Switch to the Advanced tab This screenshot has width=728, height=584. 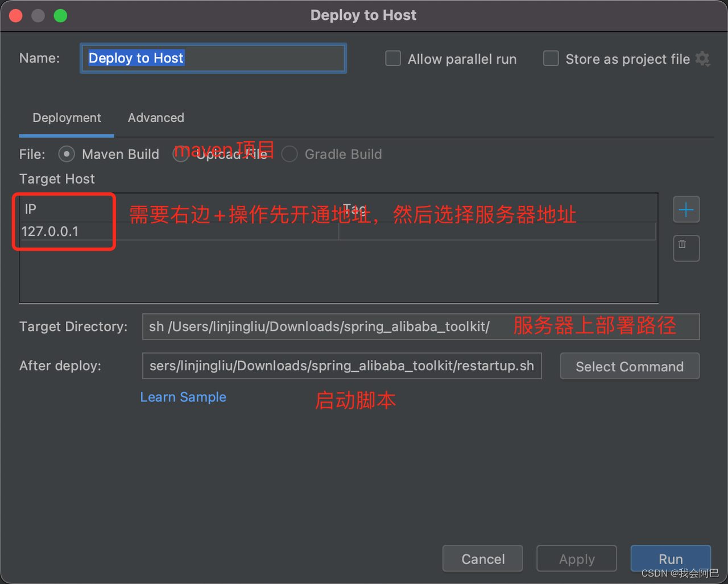[x=155, y=118]
